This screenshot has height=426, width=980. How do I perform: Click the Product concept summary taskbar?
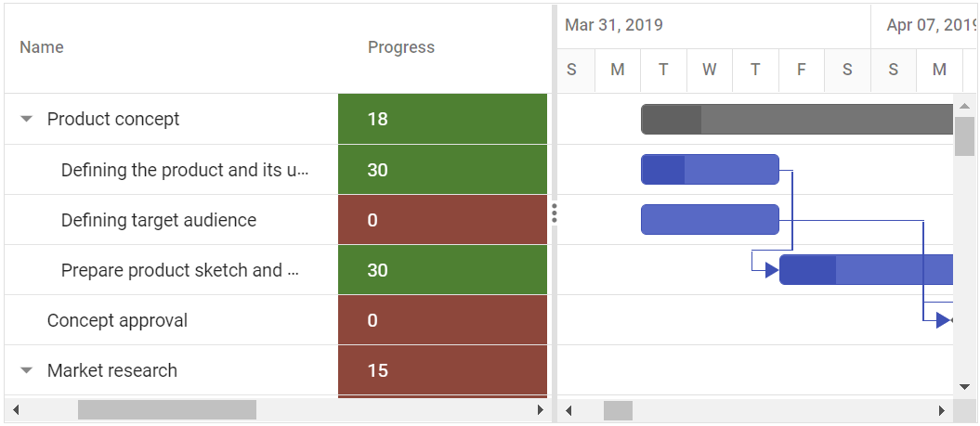coord(799,119)
